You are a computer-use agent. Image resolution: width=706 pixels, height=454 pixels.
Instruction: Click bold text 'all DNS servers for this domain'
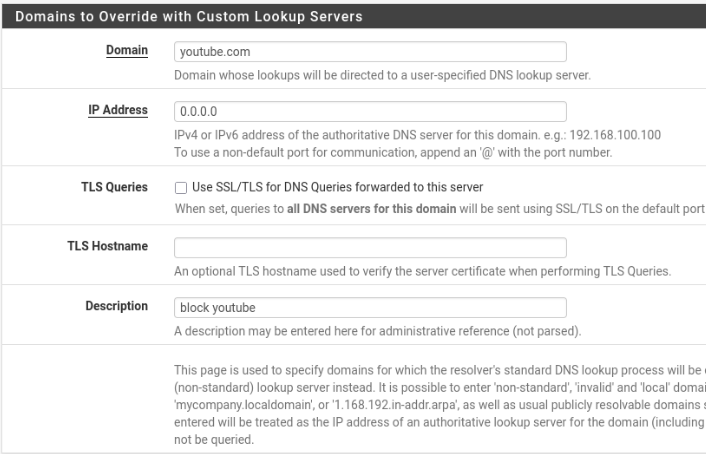[371, 209]
